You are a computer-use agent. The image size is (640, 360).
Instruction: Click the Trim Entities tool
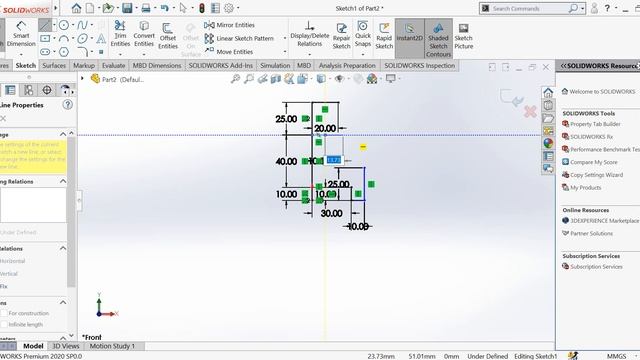[x=120, y=33]
